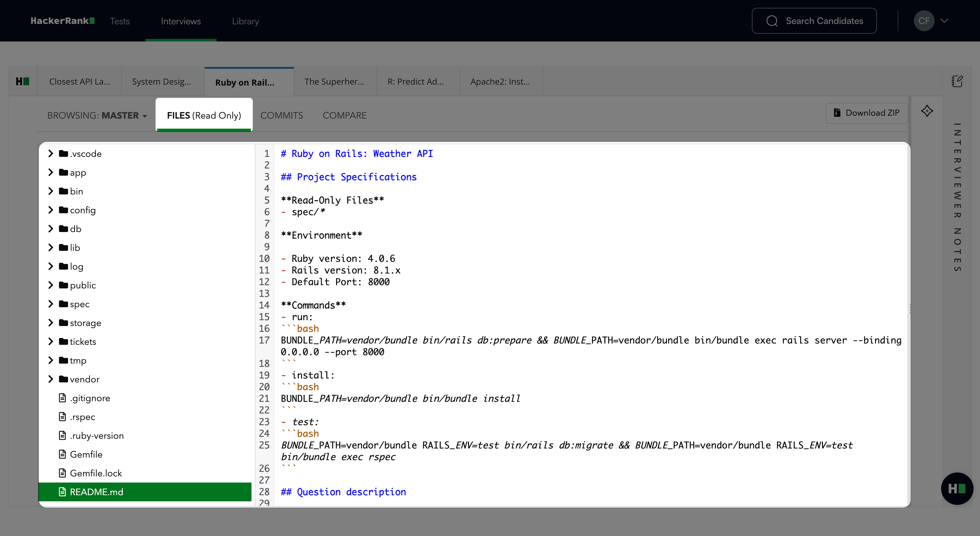This screenshot has height=536, width=980.
Task: Expand the .vscode folder chevron
Action: [51, 154]
